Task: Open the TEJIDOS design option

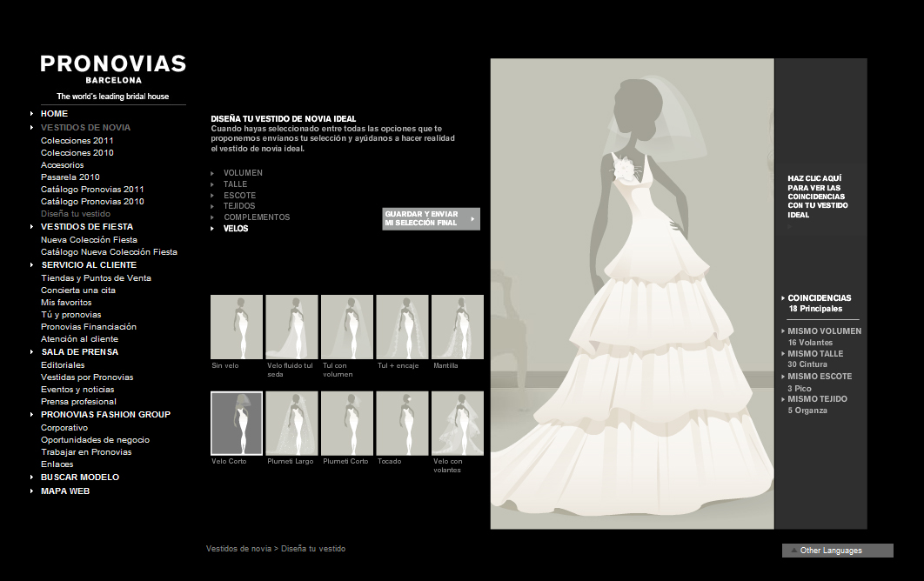Action: [239, 205]
